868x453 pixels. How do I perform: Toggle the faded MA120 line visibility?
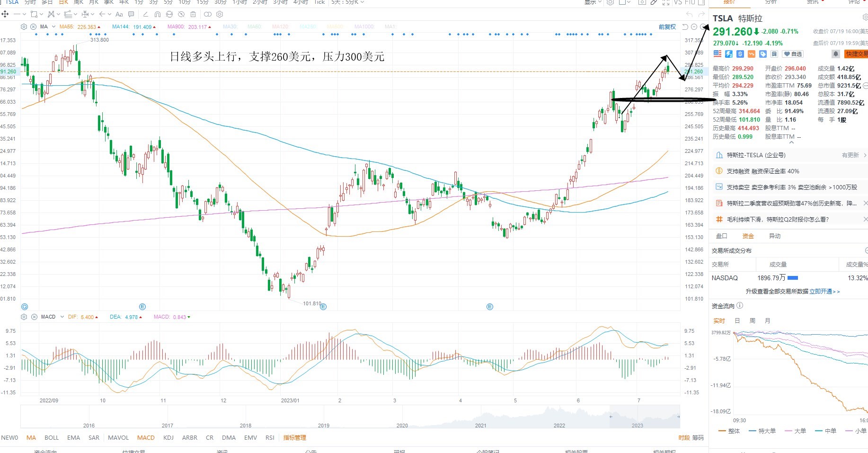[280, 27]
